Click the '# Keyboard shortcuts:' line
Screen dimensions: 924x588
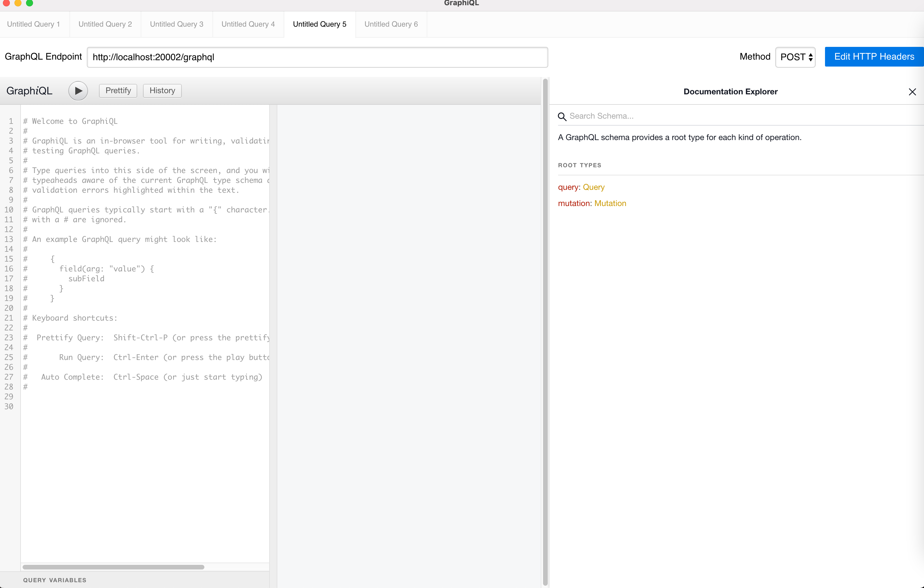click(70, 318)
